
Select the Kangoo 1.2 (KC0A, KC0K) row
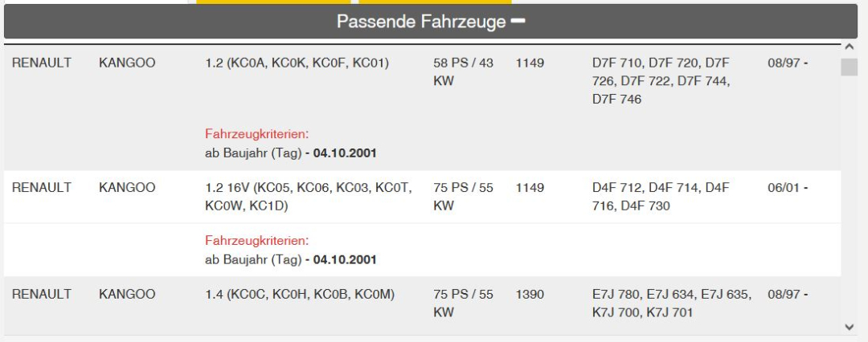[423, 108]
